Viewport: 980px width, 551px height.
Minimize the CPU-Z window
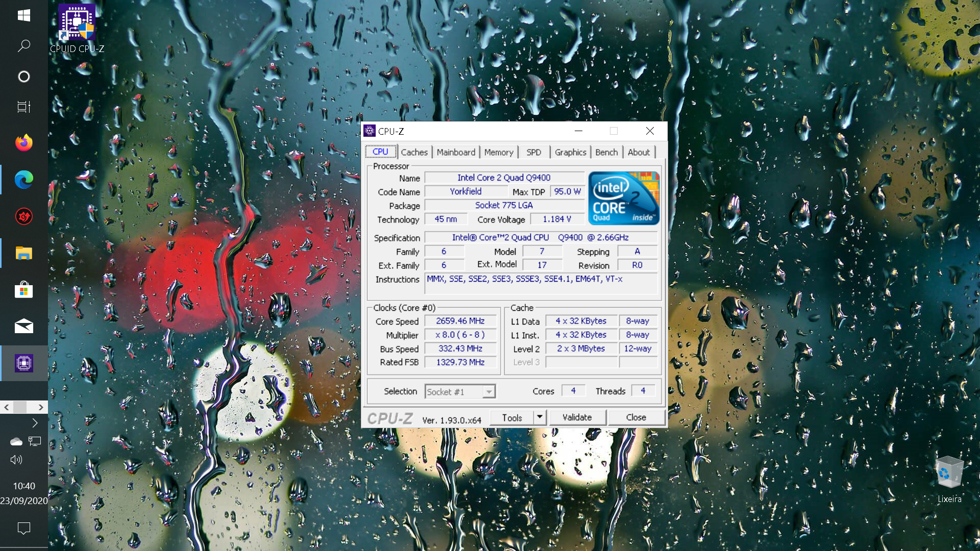[578, 131]
